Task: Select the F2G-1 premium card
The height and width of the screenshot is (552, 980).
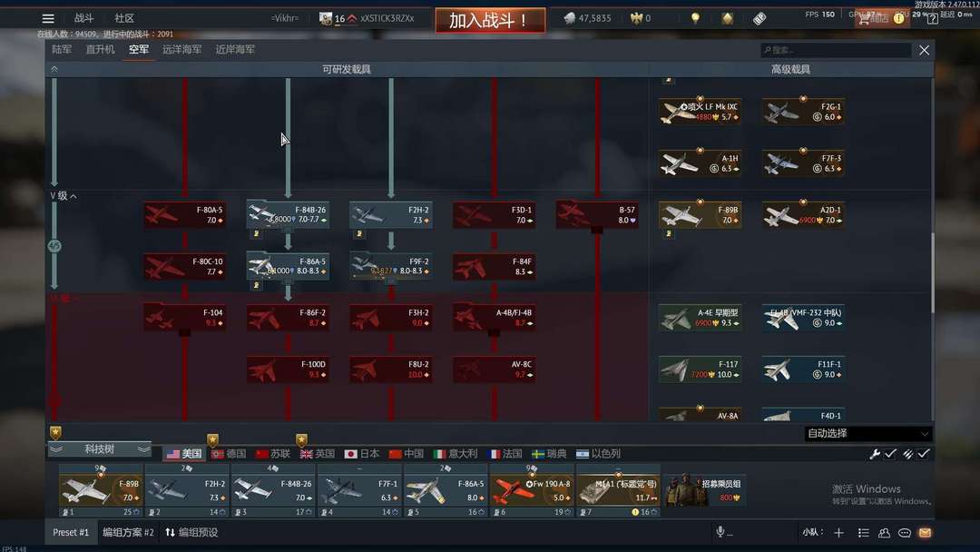Action: (803, 112)
